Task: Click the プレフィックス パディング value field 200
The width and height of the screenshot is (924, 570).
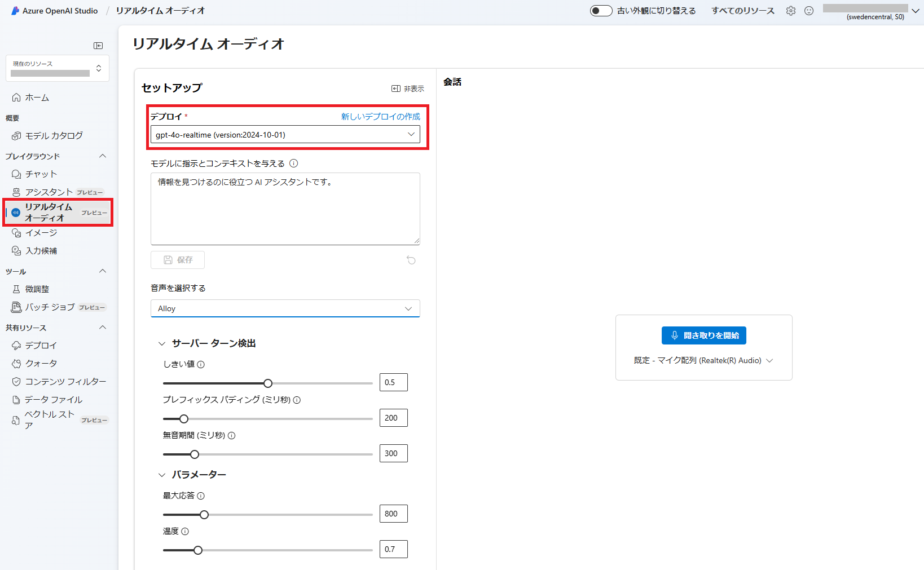Action: [394, 418]
